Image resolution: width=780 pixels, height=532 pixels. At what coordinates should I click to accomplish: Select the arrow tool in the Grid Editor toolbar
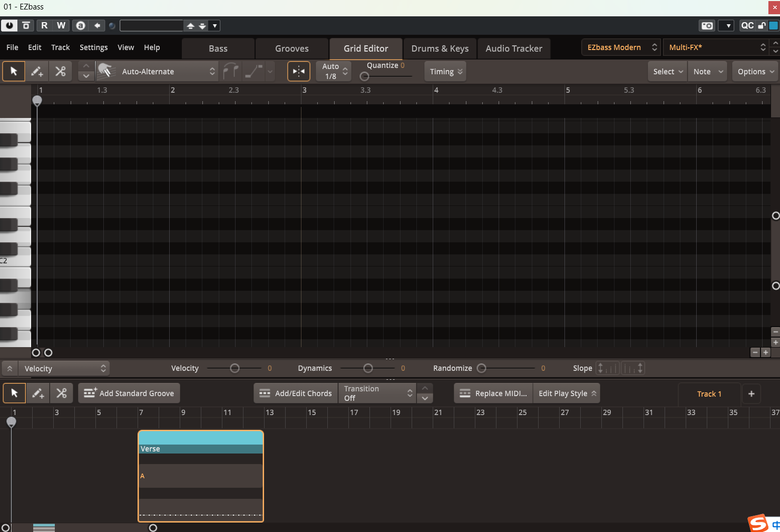point(14,71)
